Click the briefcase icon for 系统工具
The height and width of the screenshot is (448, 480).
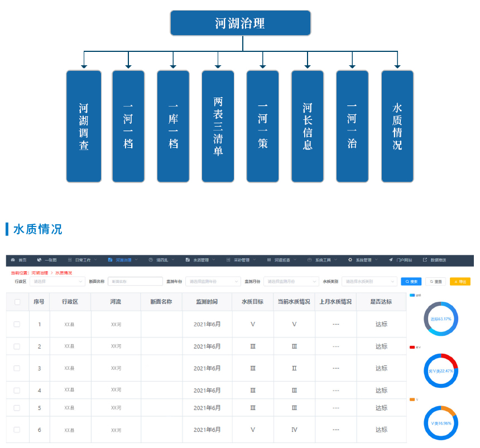pos(310,260)
